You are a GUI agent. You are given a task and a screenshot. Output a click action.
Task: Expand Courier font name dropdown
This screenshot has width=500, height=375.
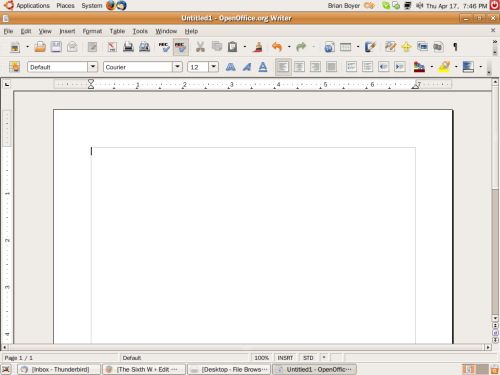pos(177,67)
